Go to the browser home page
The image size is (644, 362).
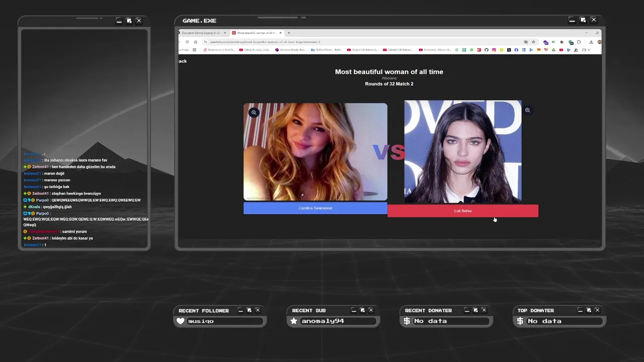pos(196,42)
